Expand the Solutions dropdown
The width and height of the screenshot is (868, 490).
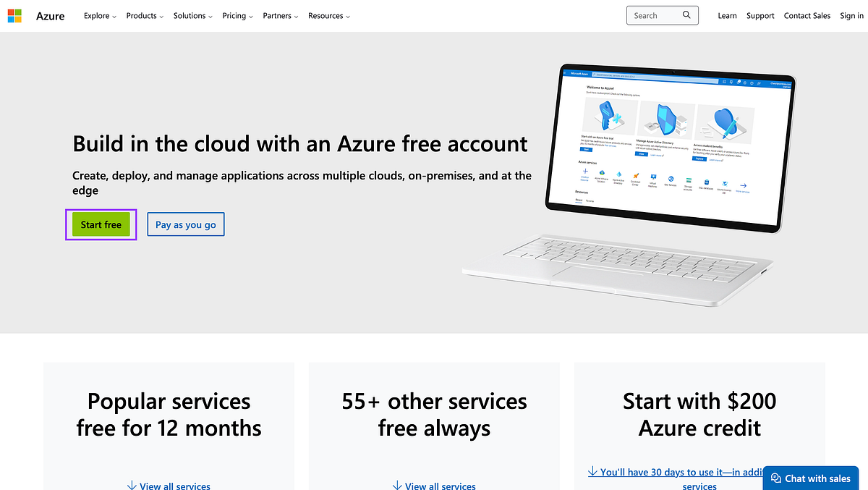coord(190,15)
